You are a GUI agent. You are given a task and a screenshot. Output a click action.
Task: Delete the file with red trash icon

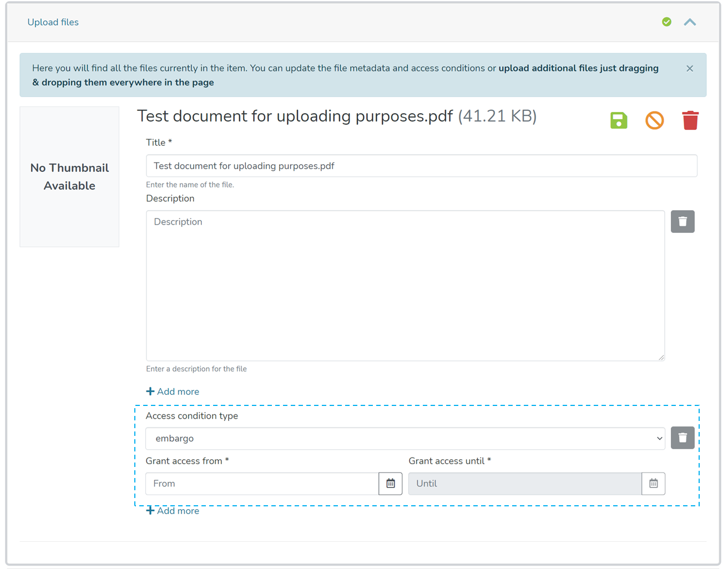tap(690, 120)
